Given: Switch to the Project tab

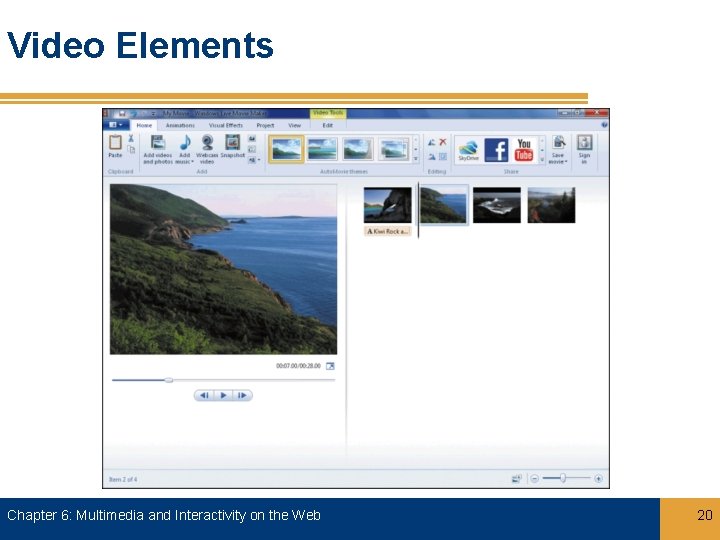Looking at the screenshot, I should point(265,125).
